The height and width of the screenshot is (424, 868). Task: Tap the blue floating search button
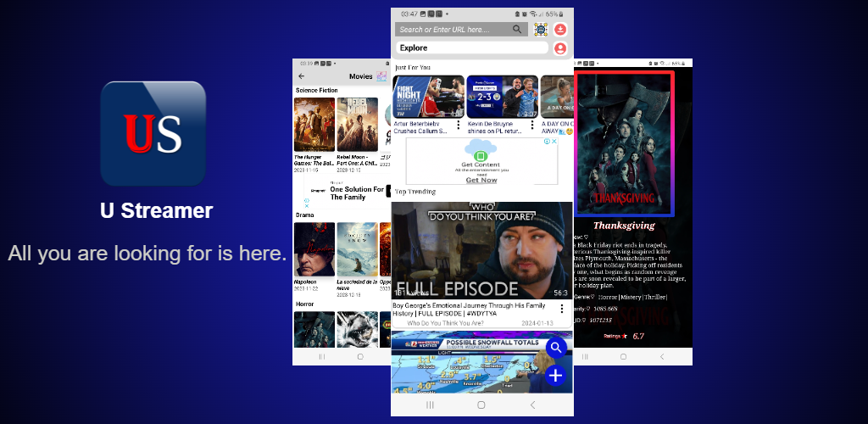pos(556,348)
